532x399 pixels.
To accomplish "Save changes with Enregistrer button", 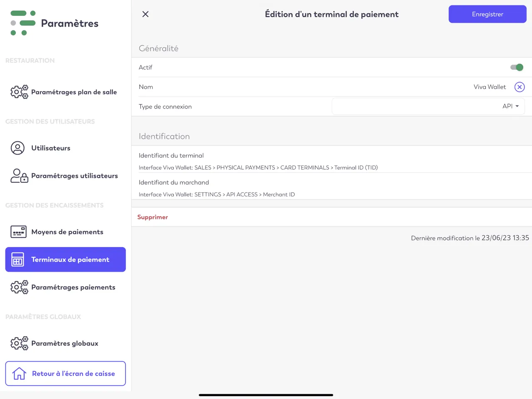I will (488, 14).
